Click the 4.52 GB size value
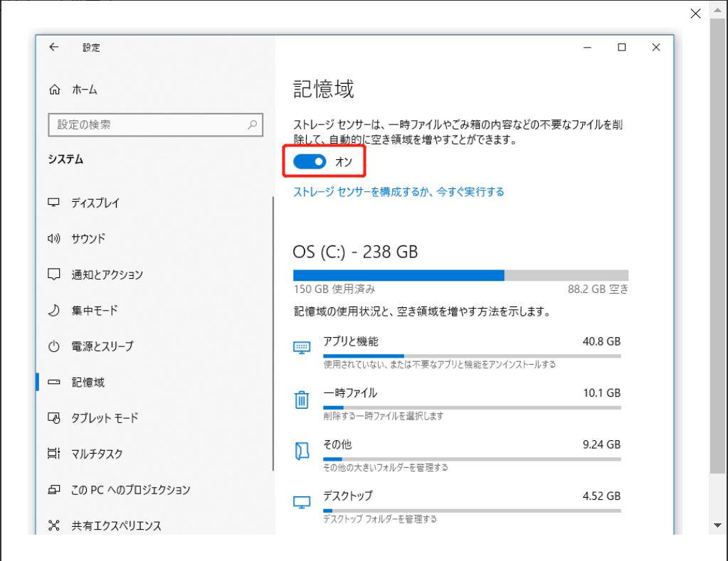 602,496
